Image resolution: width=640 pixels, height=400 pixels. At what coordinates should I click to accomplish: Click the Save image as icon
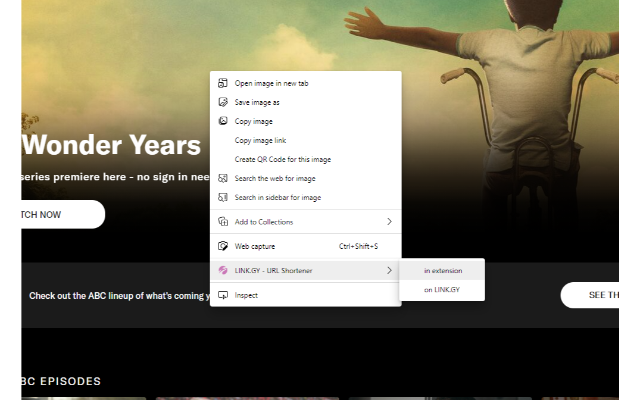[x=223, y=102]
